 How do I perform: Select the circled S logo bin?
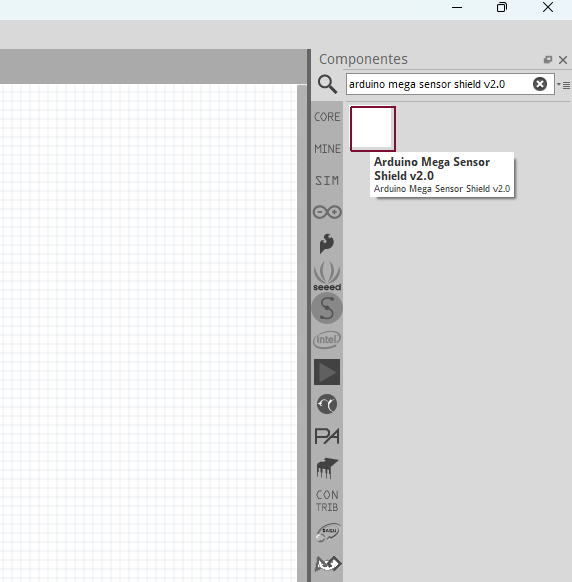(x=327, y=308)
